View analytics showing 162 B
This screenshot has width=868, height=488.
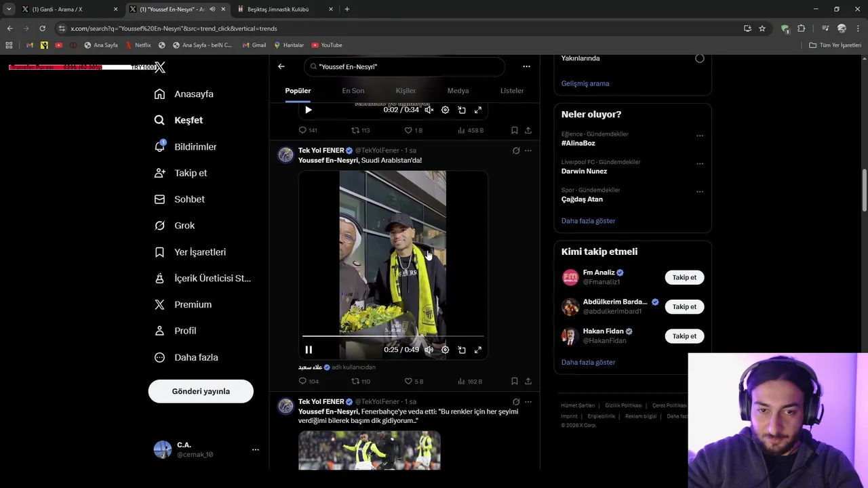click(x=470, y=382)
